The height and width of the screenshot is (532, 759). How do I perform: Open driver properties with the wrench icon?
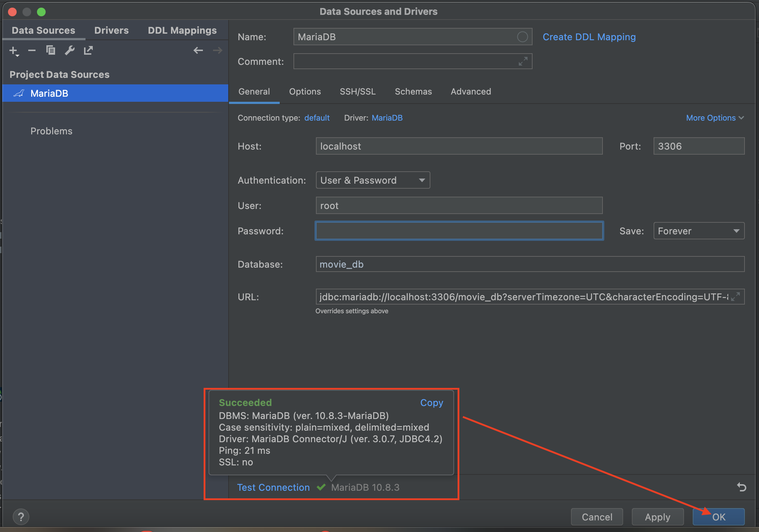point(70,50)
